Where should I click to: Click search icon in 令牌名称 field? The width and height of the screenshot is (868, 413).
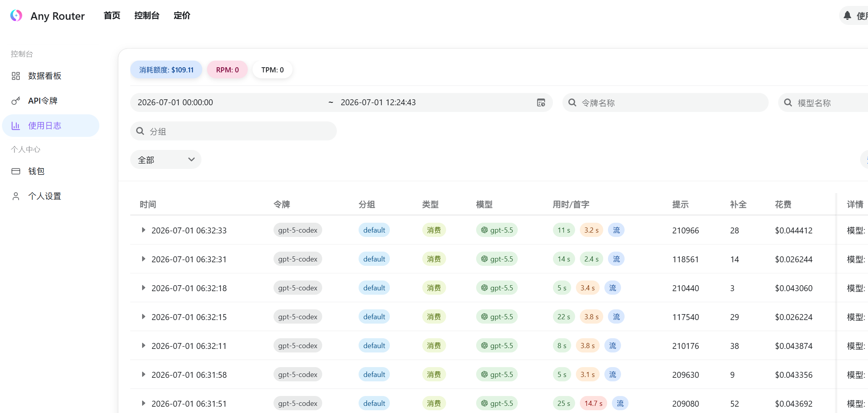572,102
